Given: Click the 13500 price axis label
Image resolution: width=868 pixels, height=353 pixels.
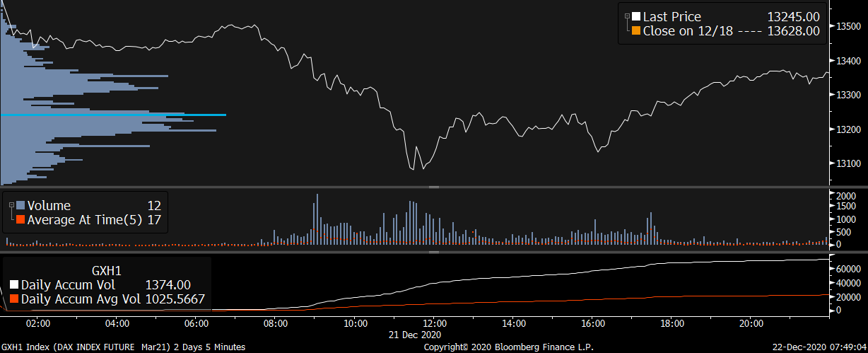Looking at the screenshot, I should pos(848,27).
